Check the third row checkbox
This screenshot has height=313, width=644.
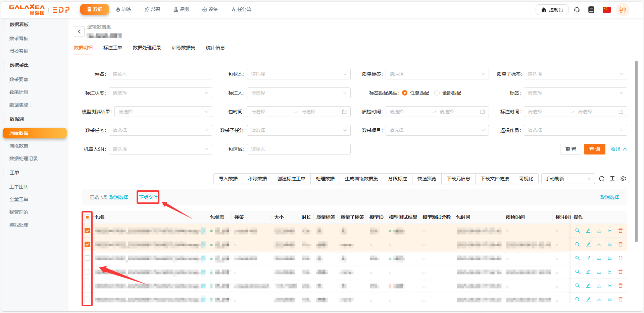[87, 258]
